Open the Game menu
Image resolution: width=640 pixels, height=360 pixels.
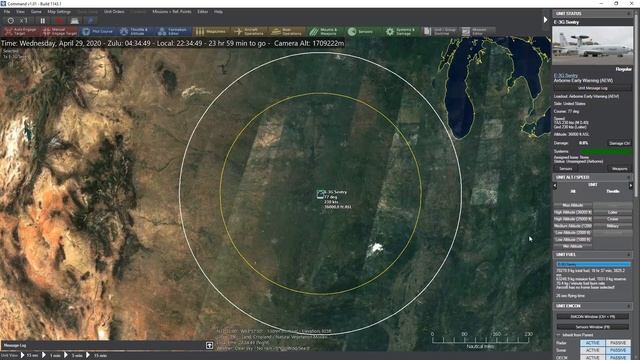tap(36, 12)
